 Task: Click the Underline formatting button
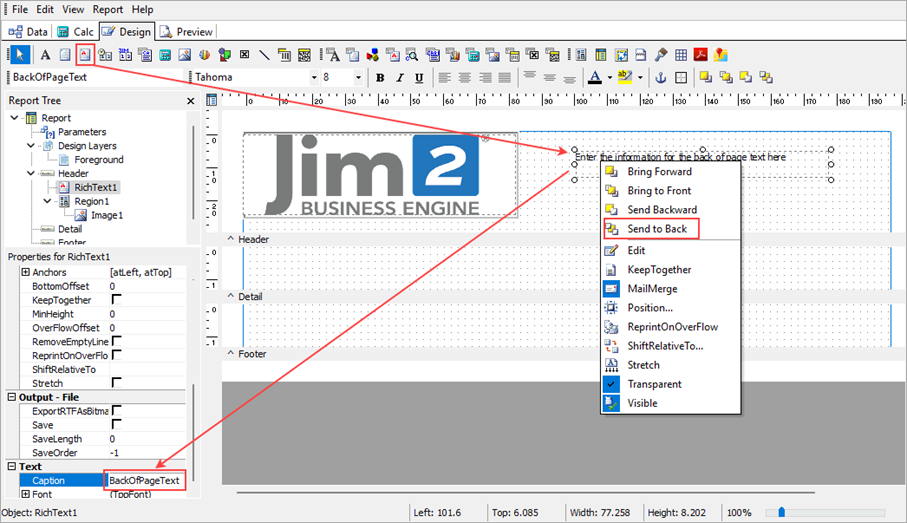pyautogui.click(x=418, y=78)
